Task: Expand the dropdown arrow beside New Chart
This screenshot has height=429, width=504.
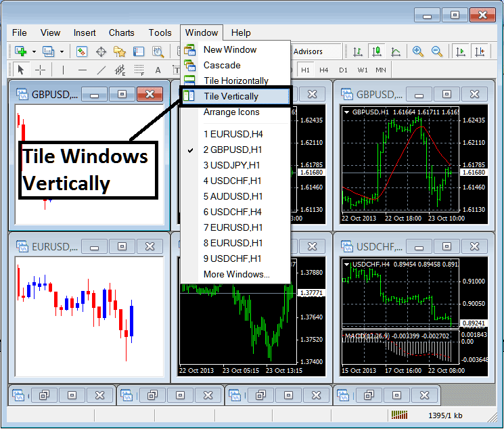Action: point(33,51)
